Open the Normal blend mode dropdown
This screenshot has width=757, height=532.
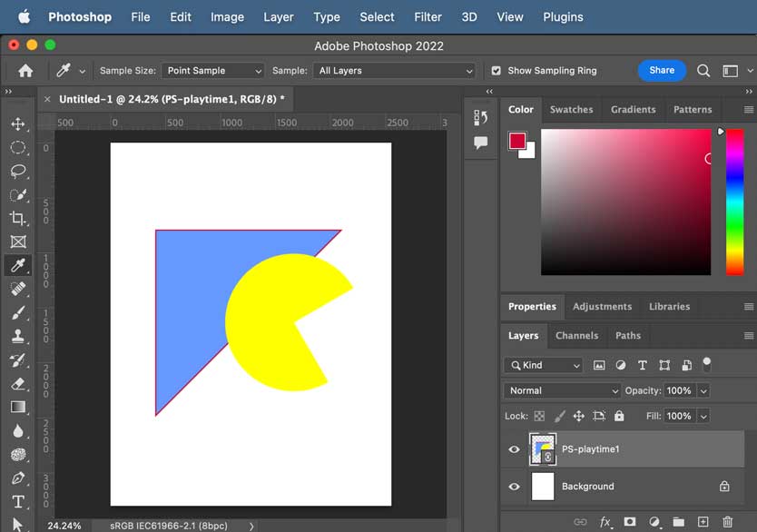click(563, 390)
